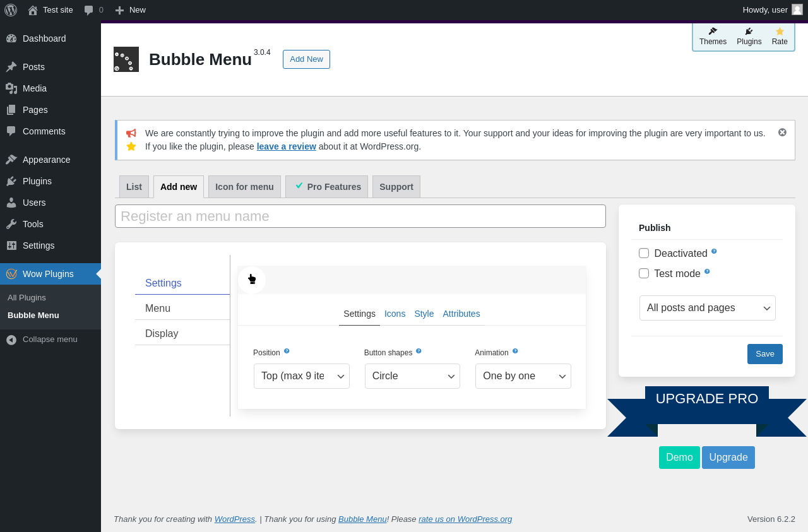Click the Add New button

click(x=306, y=59)
